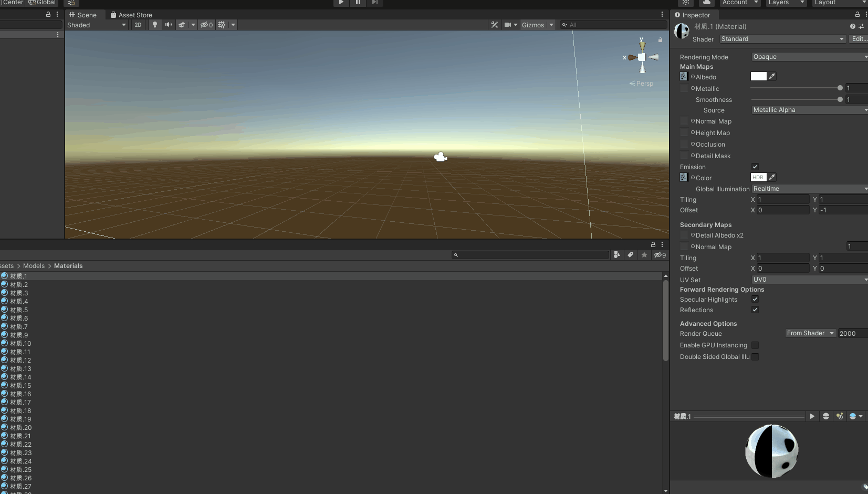Lock the Inspector with the lock icon

click(x=857, y=15)
